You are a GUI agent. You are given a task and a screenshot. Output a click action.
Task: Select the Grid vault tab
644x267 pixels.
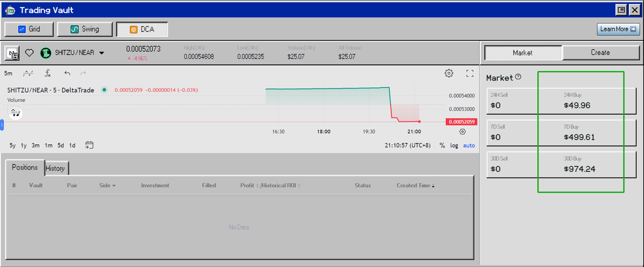tap(29, 29)
